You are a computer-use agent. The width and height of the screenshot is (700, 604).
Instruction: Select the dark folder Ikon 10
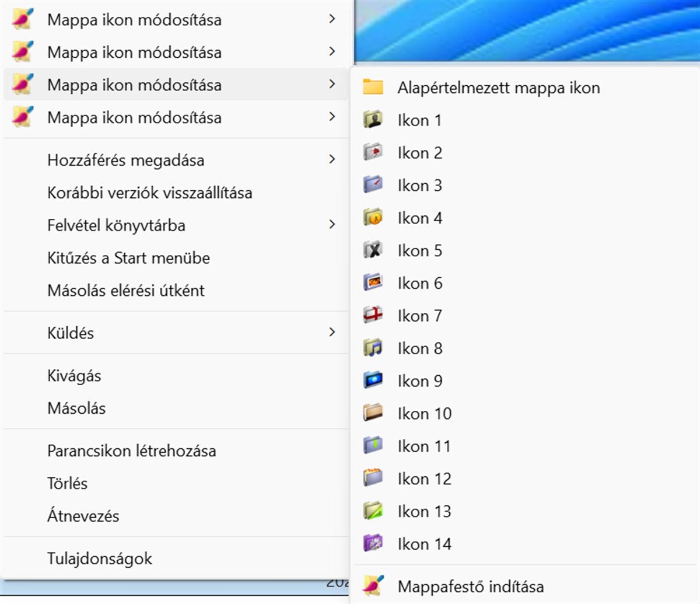pos(424,413)
